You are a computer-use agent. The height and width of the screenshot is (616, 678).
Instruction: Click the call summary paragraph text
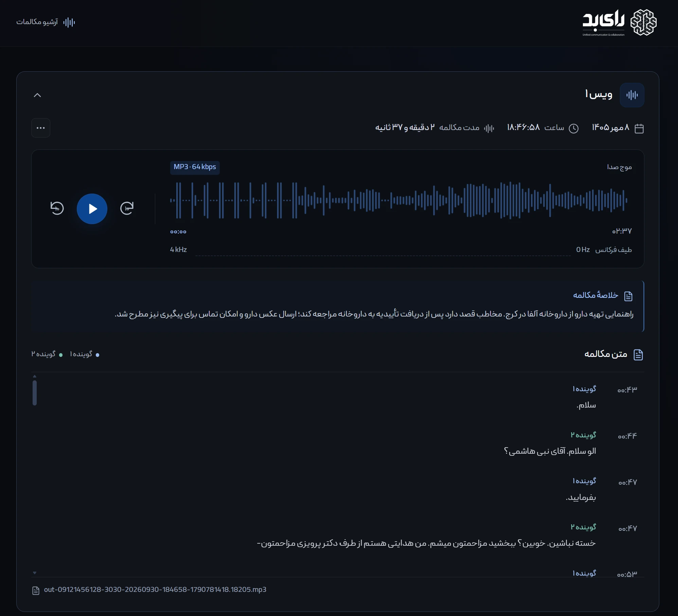(374, 314)
